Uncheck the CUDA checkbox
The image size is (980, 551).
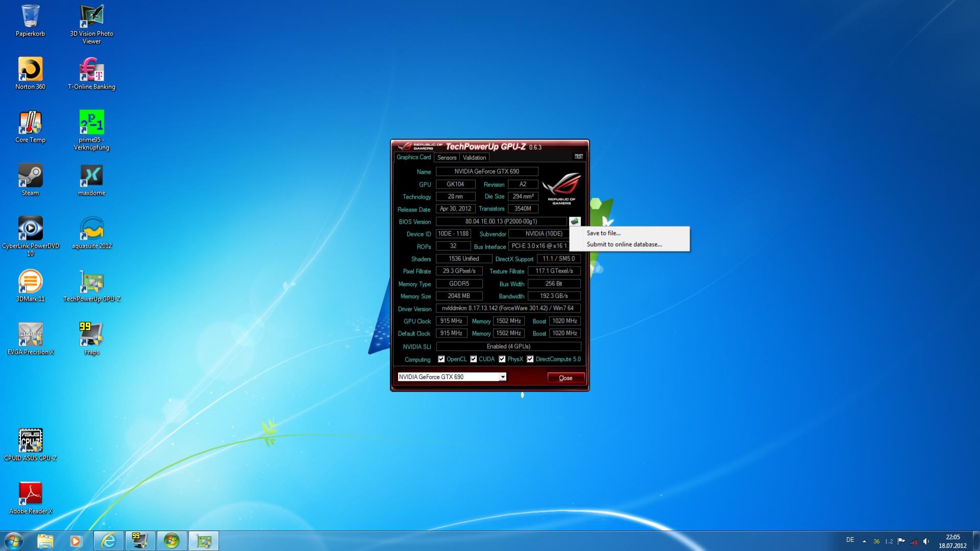(474, 359)
